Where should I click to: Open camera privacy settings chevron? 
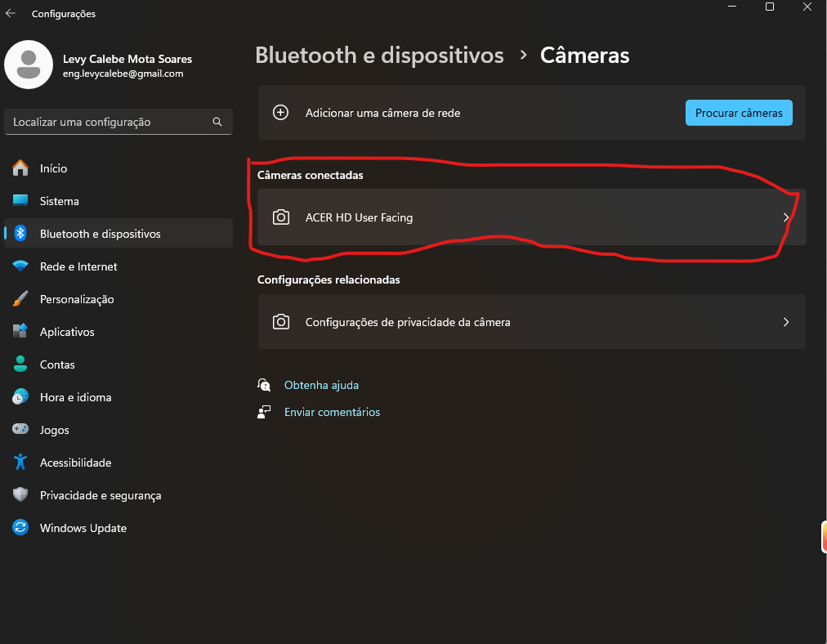[x=786, y=322]
